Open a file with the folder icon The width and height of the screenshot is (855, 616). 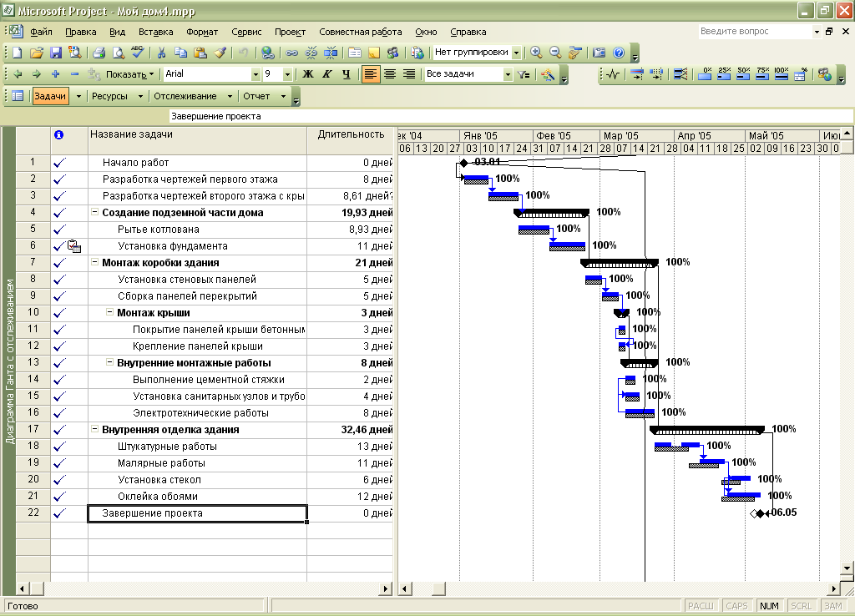pos(37,53)
